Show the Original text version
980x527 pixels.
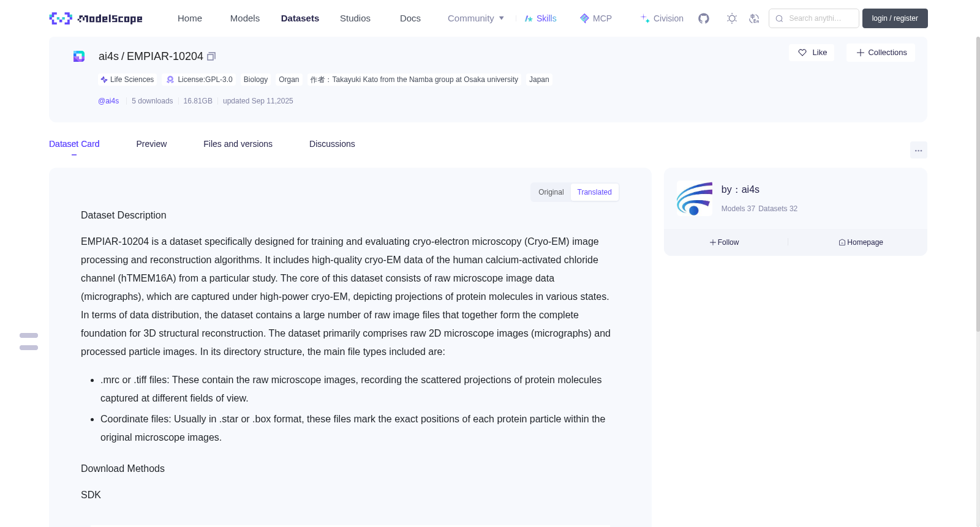(551, 192)
